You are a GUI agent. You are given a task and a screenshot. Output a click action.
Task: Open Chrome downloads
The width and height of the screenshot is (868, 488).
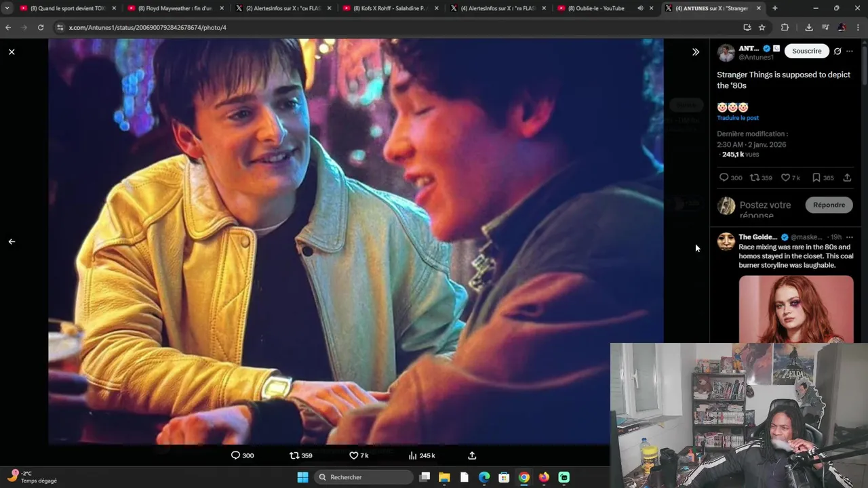tap(808, 27)
